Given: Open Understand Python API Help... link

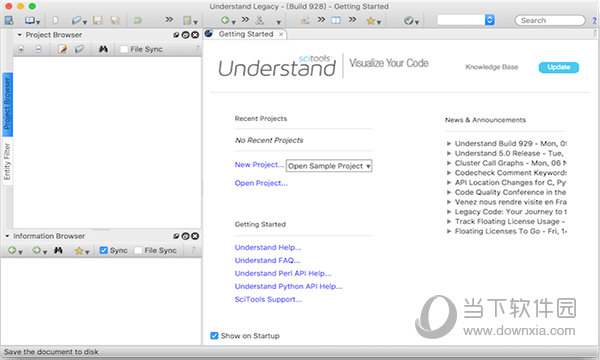Looking at the screenshot, I should (x=289, y=286).
